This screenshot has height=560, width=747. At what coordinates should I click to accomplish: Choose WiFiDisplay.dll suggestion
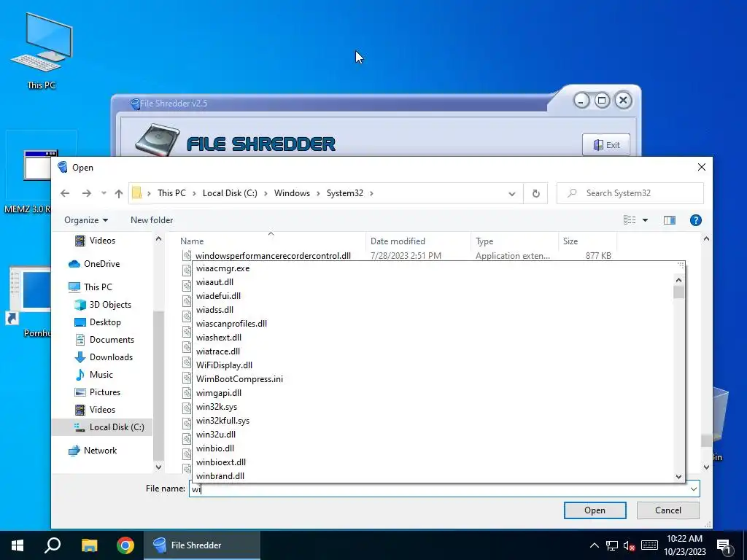point(225,365)
